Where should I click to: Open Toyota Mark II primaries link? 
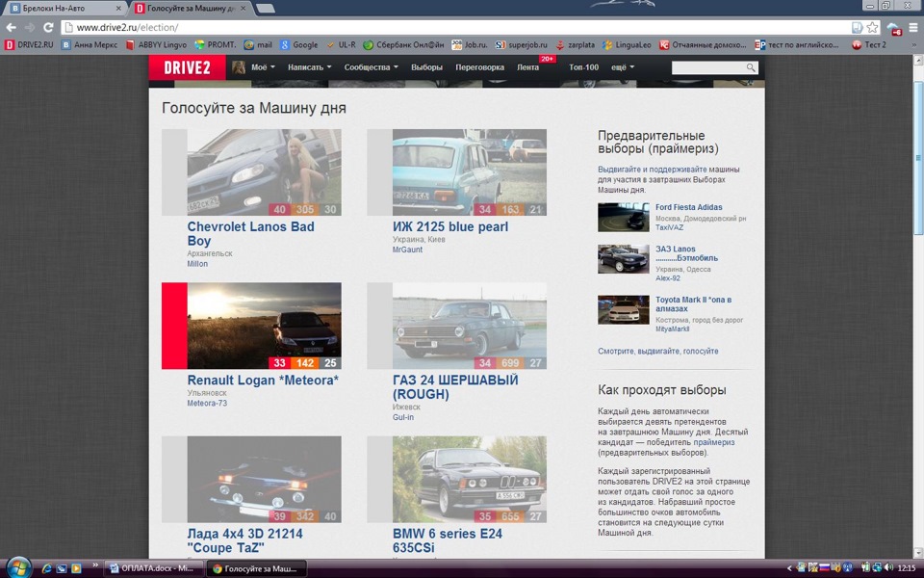click(x=694, y=304)
